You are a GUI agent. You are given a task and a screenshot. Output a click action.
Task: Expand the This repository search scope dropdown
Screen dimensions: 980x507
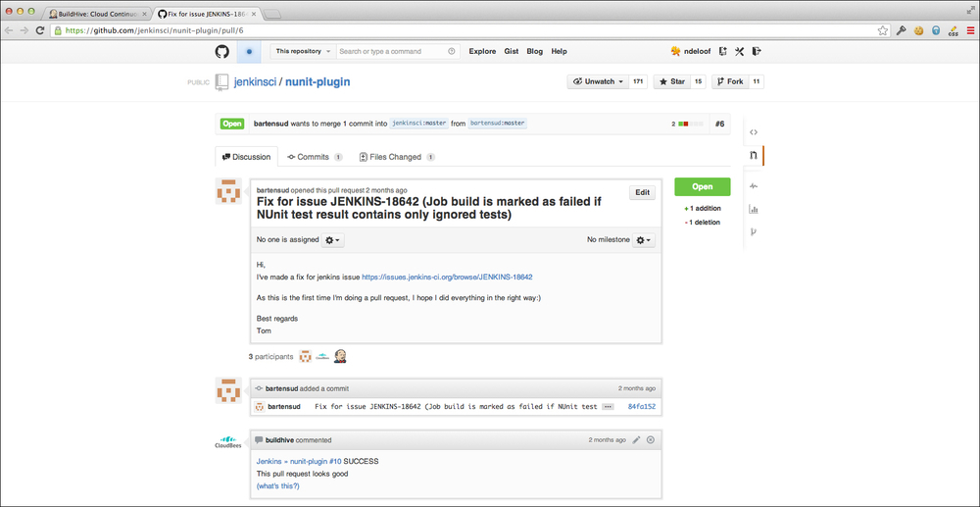(302, 51)
